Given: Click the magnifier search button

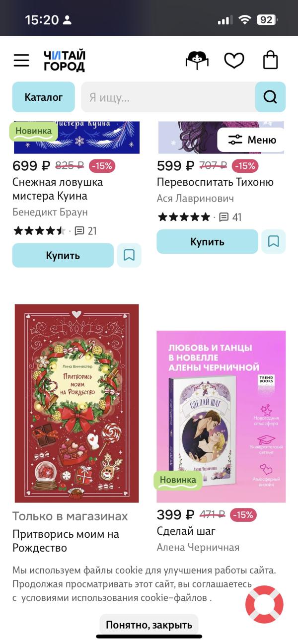Looking at the screenshot, I should 270,97.
